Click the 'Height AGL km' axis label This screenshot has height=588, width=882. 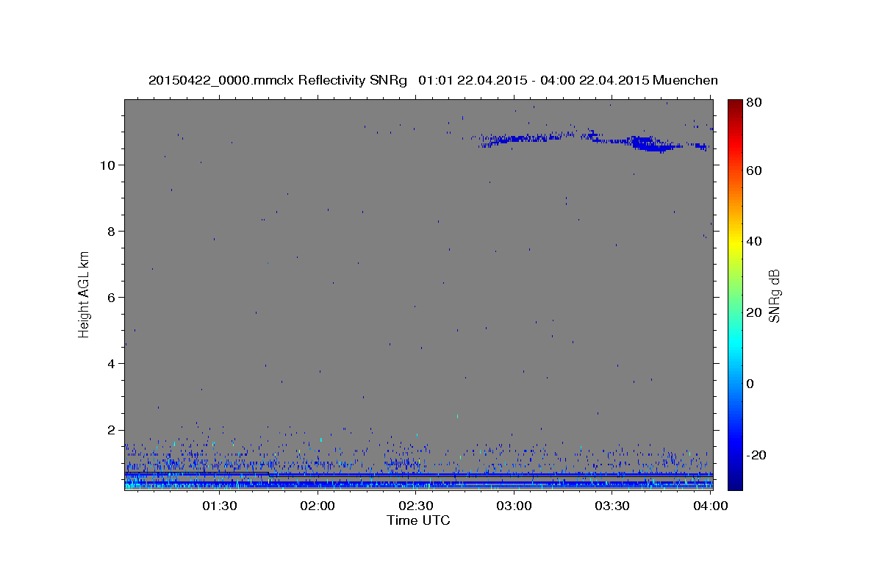(x=85, y=293)
